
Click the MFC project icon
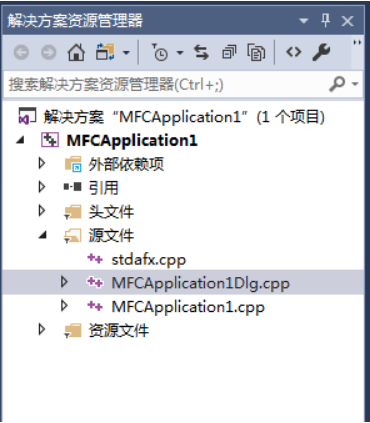[x=50, y=140]
